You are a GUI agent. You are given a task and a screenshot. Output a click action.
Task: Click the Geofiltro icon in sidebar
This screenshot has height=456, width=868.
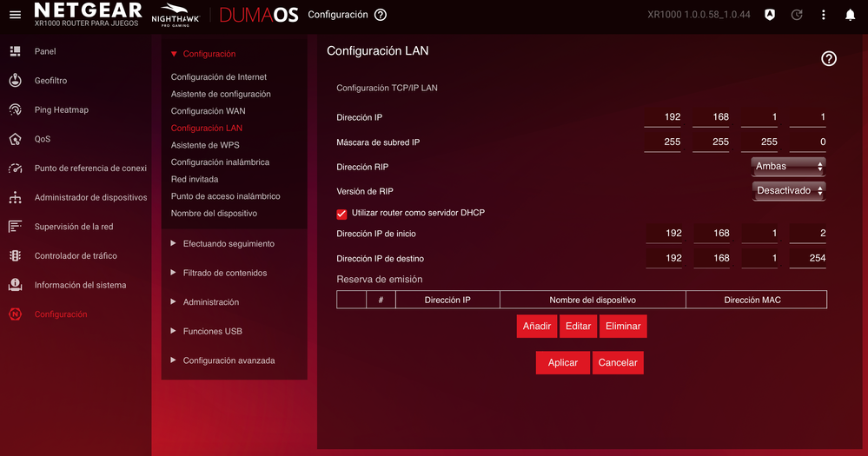[15, 80]
